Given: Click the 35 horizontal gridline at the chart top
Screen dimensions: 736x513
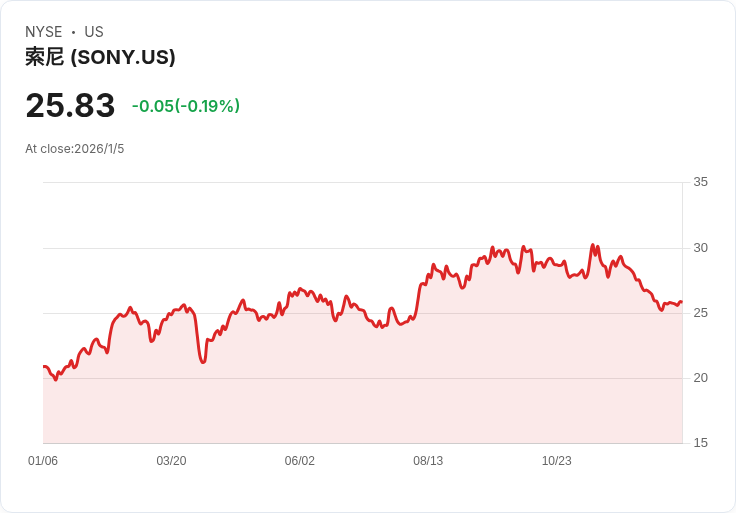Looking at the screenshot, I should coord(360,182).
